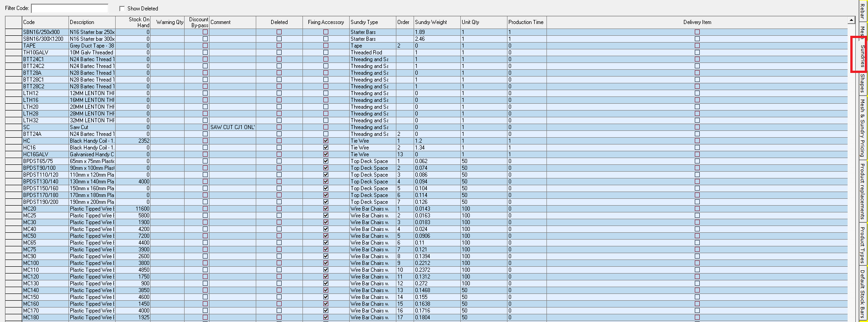Switch to the Shapes side tab
This screenshot has width=868, height=322.
click(862, 84)
